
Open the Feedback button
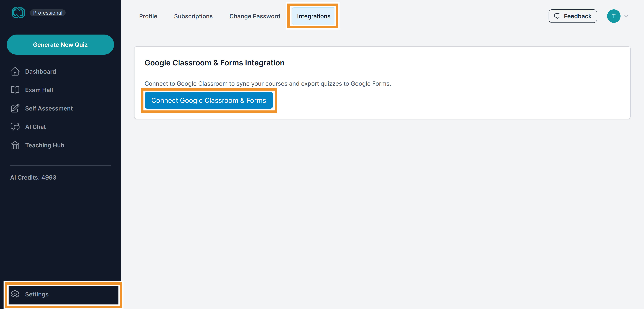[573, 16]
